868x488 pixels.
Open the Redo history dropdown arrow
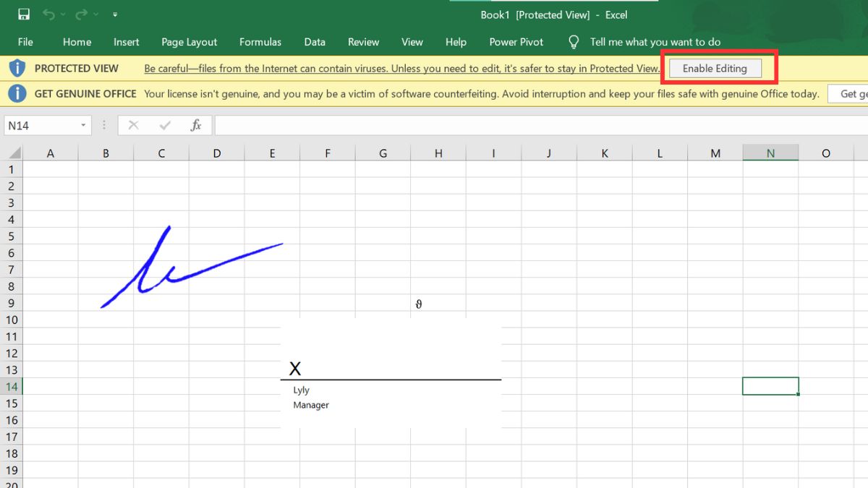(x=96, y=14)
